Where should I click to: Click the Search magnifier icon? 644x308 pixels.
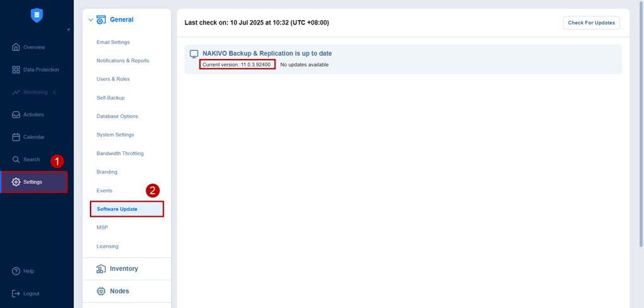point(16,159)
